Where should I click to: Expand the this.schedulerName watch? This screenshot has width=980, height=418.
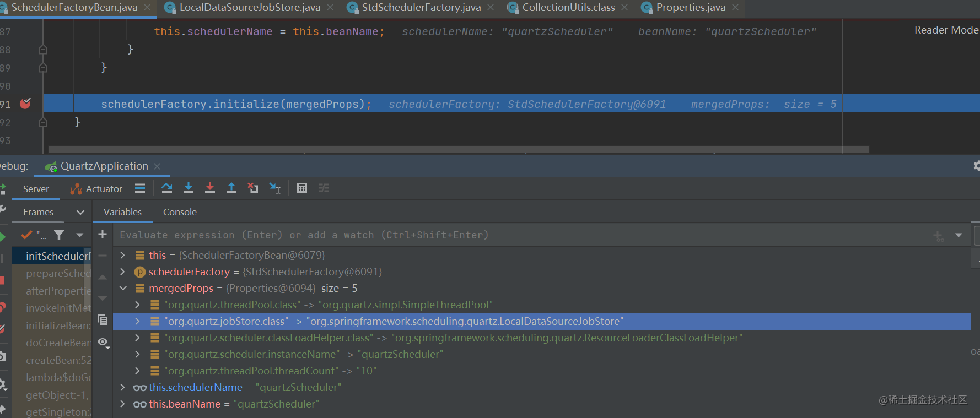[123, 387]
